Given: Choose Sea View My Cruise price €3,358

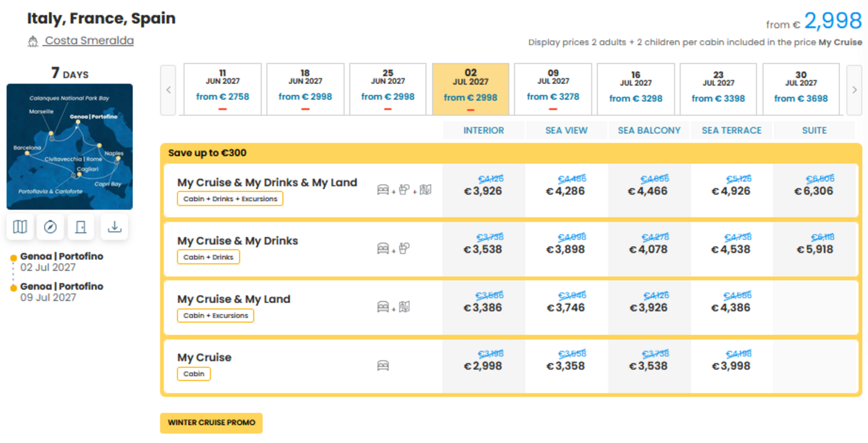Looking at the screenshot, I should coord(566,366).
